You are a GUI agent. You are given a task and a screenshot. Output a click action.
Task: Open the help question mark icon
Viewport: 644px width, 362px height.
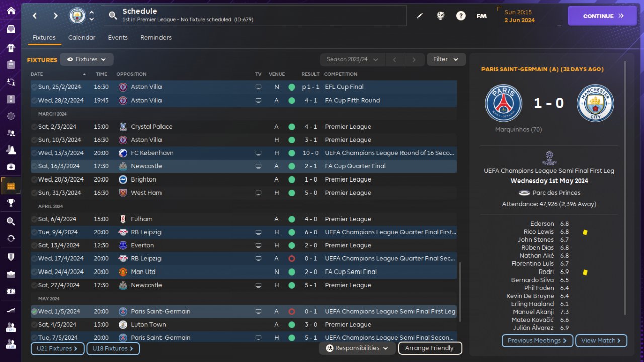[x=461, y=16]
